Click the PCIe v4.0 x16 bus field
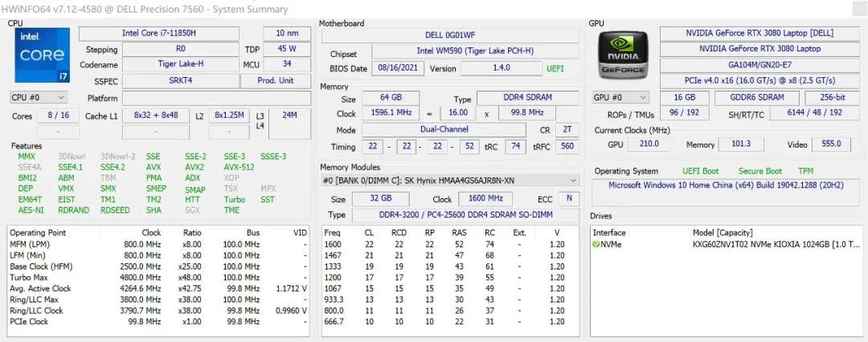This screenshot has width=868, height=342. (759, 81)
